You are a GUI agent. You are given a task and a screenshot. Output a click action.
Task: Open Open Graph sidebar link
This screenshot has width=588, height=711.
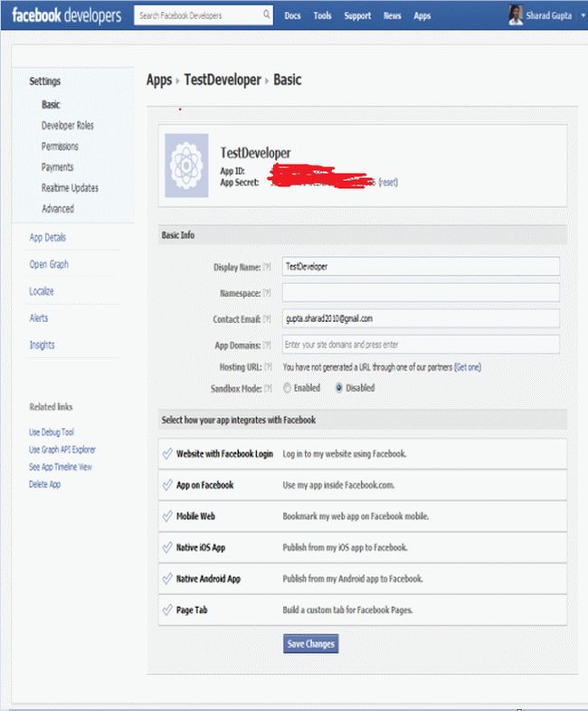(x=49, y=264)
